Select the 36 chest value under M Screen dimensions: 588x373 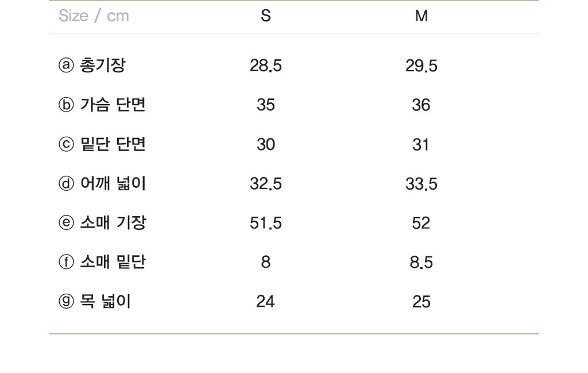[x=421, y=105]
